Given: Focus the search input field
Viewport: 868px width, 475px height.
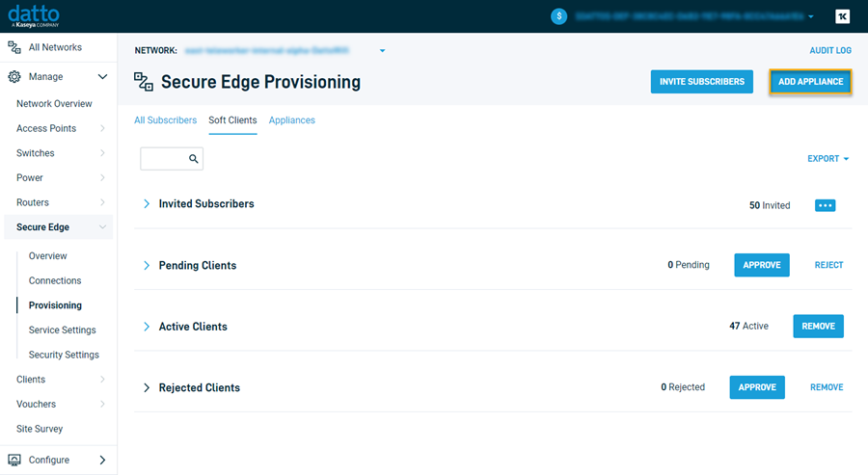Looking at the screenshot, I should pyautogui.click(x=172, y=159).
